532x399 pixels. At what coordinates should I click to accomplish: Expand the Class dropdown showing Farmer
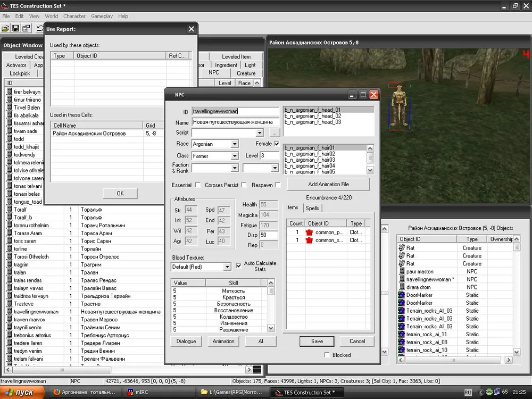coord(234,156)
